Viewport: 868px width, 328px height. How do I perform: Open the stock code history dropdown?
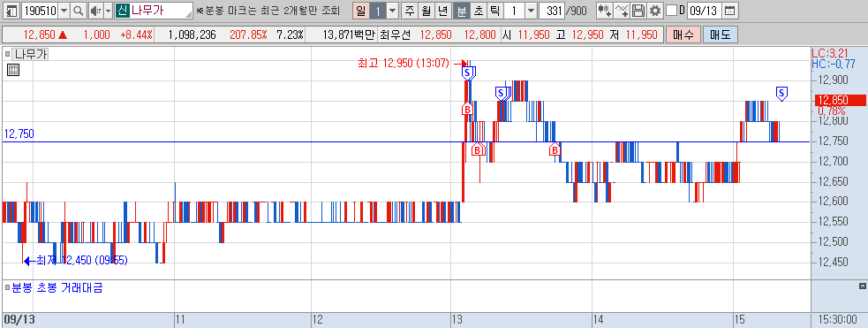coord(64,10)
